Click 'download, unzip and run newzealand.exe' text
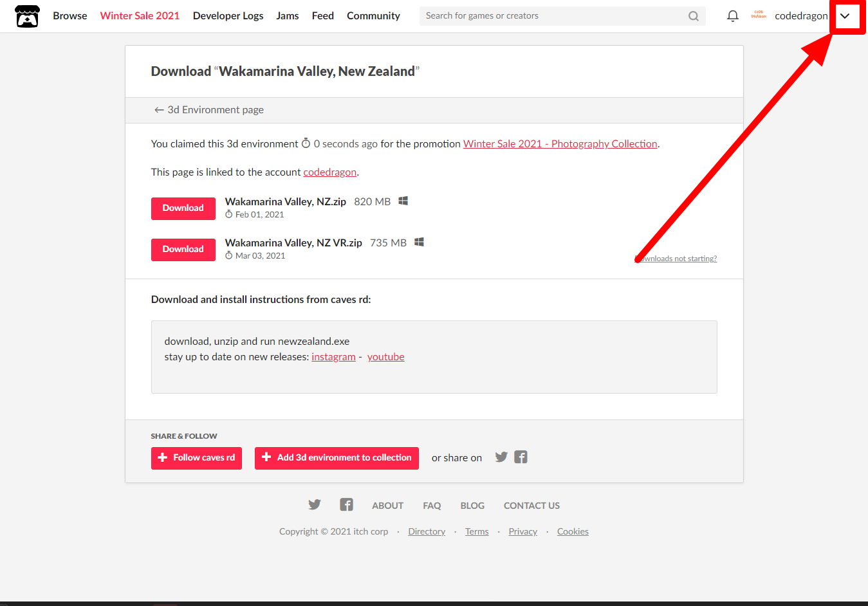 pyautogui.click(x=257, y=342)
